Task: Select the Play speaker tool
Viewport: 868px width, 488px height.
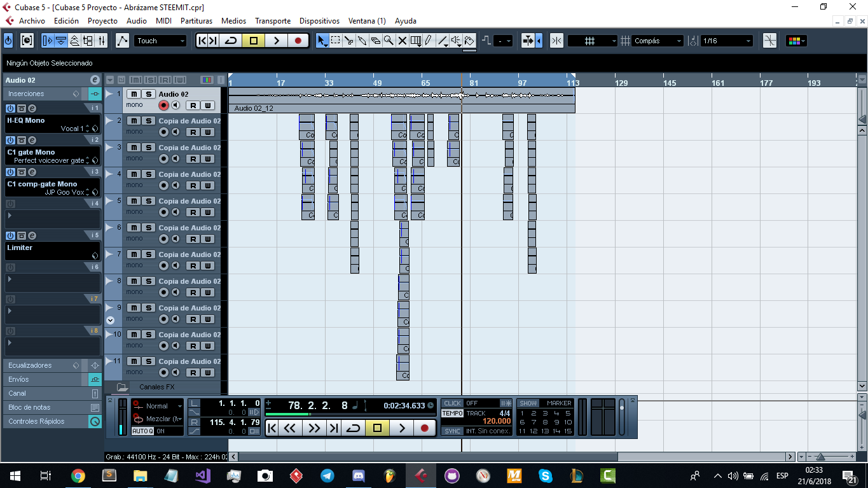Action: point(456,41)
